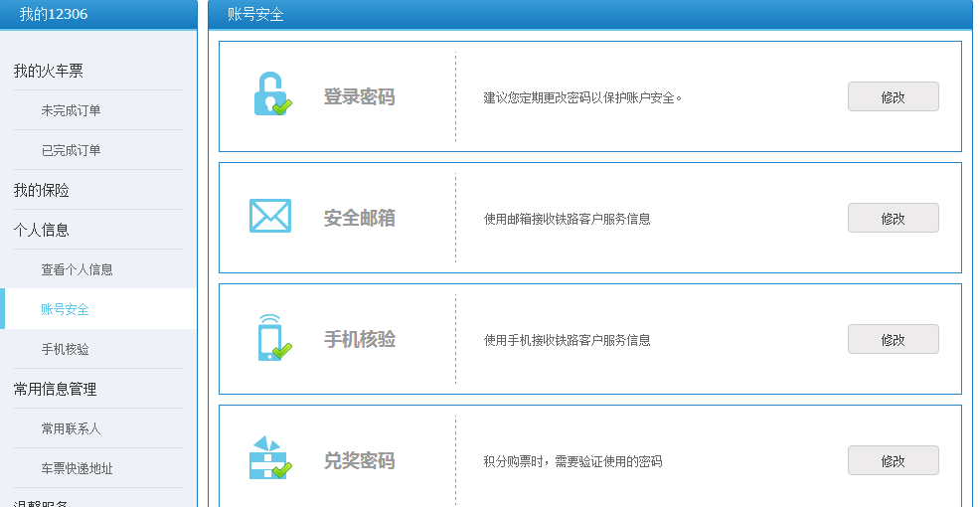Click text 使用手机接收铁路客户服务信息
This screenshot has height=507, width=980.
567,340
